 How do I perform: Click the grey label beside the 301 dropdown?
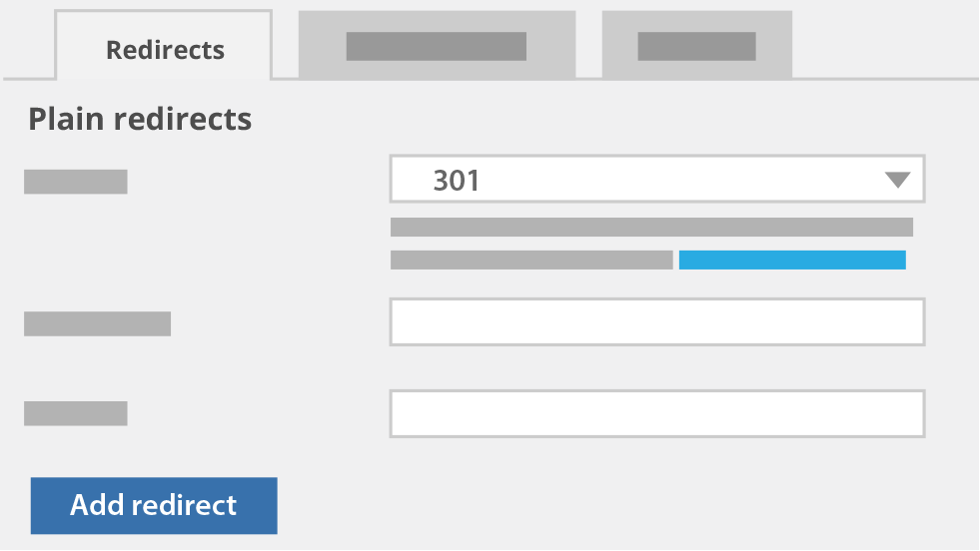pos(76,182)
